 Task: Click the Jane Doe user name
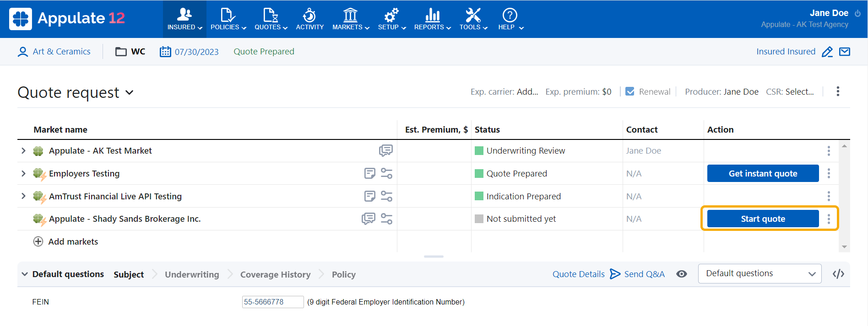point(829,13)
